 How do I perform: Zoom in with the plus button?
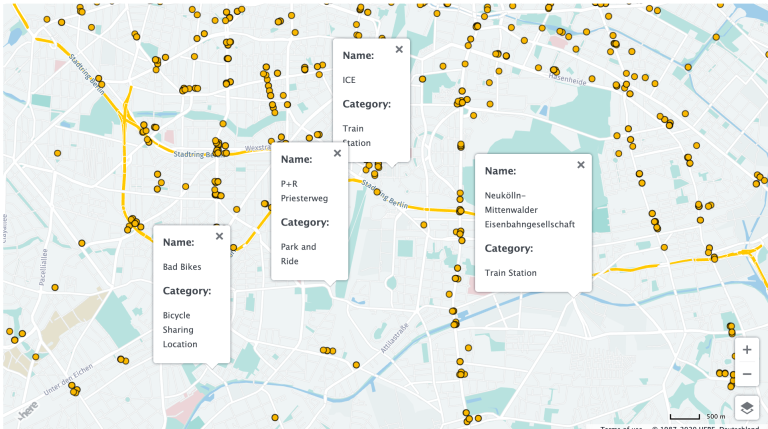pyautogui.click(x=747, y=350)
